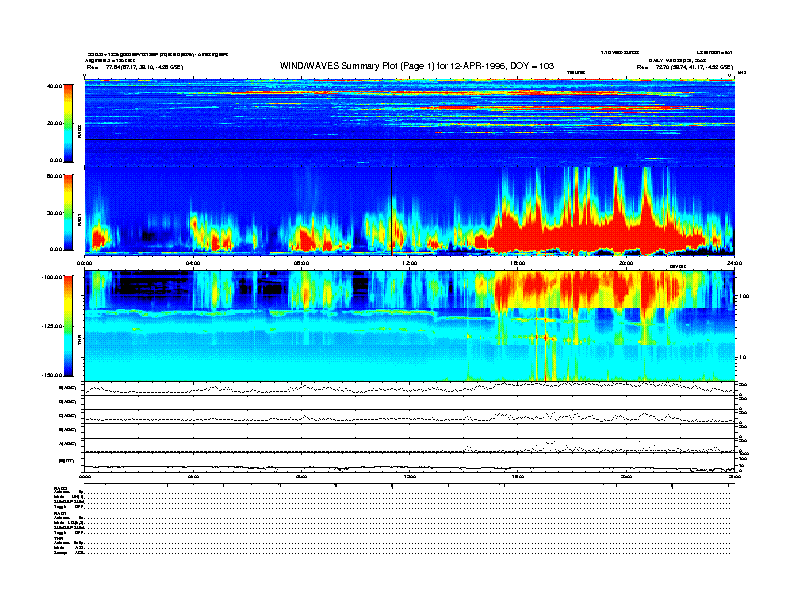
Task: Click the 10 right-axis frequency label
Action: [742, 357]
